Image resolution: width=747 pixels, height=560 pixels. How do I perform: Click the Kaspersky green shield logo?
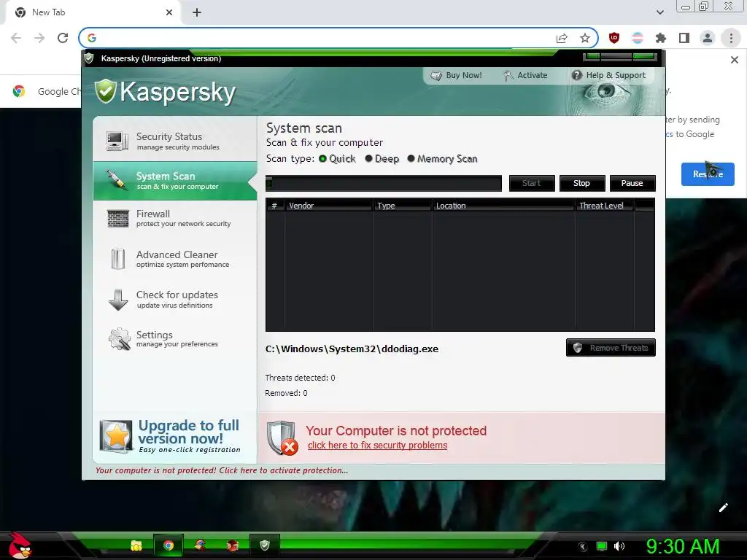pyautogui.click(x=105, y=91)
